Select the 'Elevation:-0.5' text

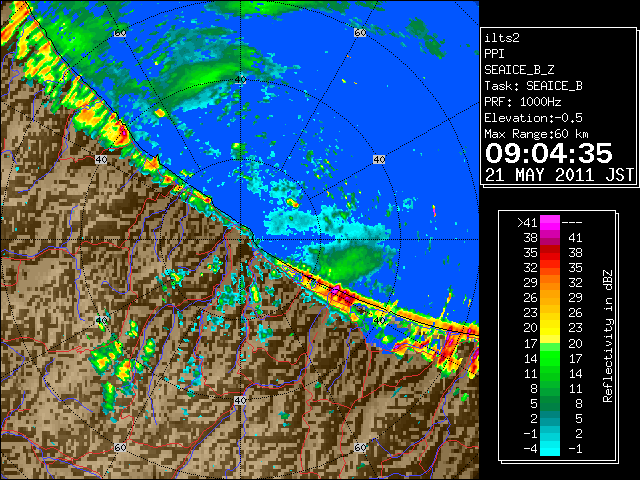533,118
